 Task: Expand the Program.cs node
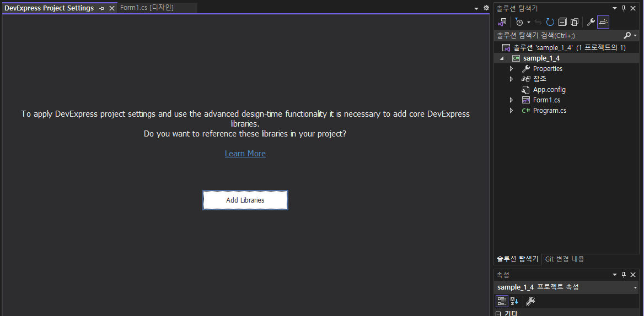tap(511, 110)
